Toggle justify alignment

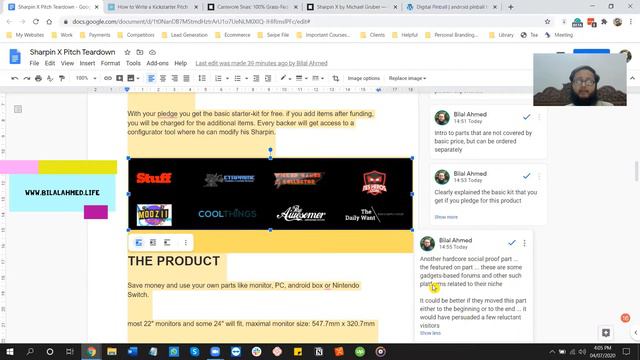click(x=187, y=78)
